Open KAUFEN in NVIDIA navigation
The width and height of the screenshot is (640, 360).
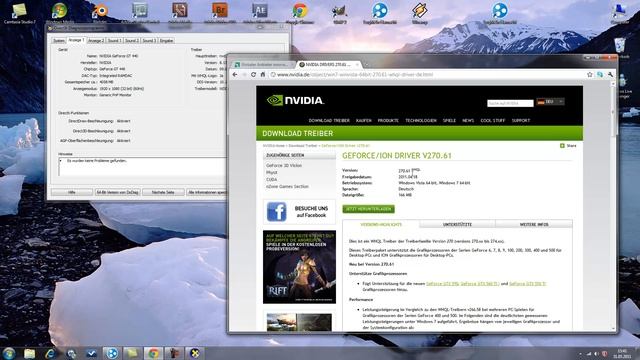point(363,120)
